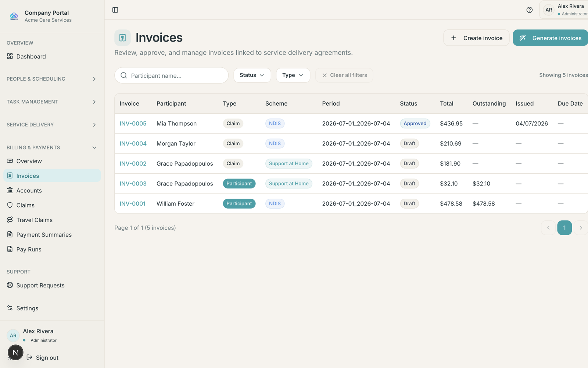Click the Dashboard grid icon
This screenshot has height=368, width=588.
[x=10, y=56]
